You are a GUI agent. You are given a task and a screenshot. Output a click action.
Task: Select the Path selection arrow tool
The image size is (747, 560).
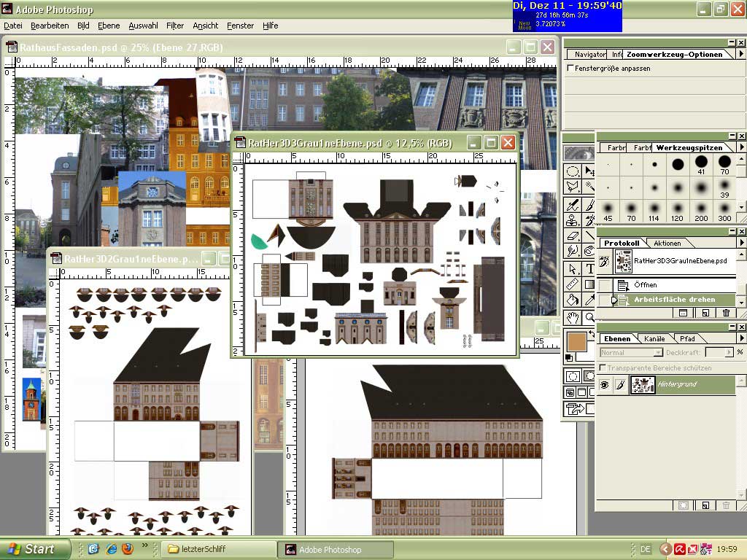pos(572,269)
